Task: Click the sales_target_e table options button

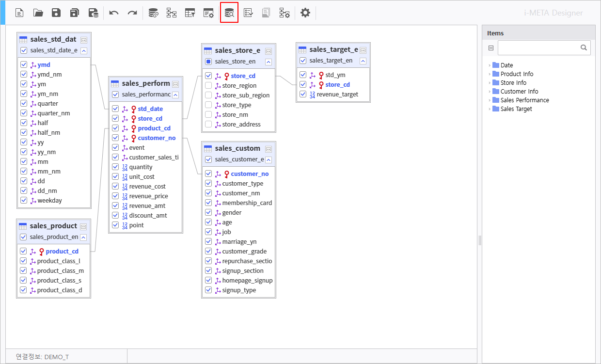Action: [363, 50]
